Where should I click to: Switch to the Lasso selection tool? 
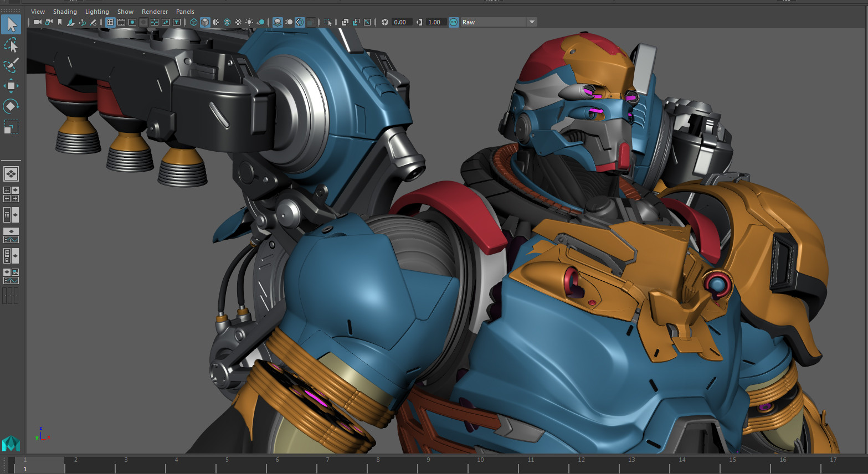11,45
